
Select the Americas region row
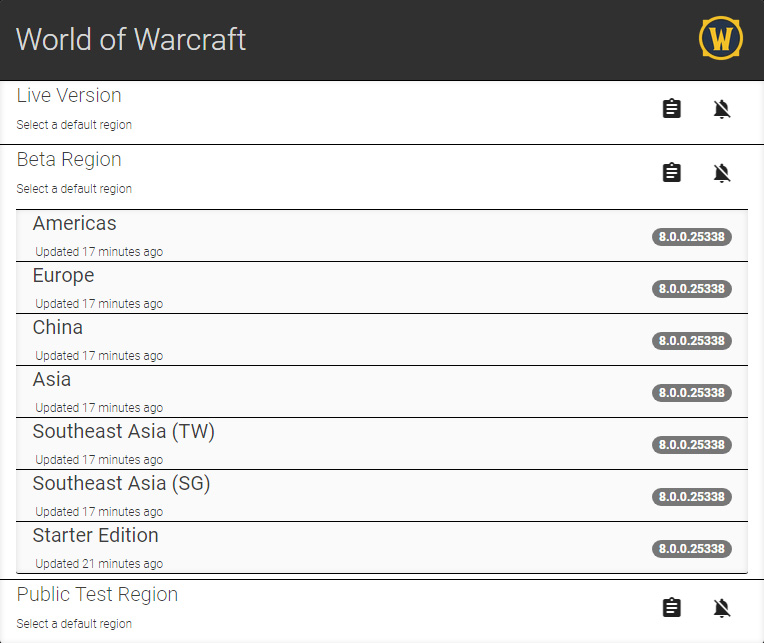[x=300, y=236]
